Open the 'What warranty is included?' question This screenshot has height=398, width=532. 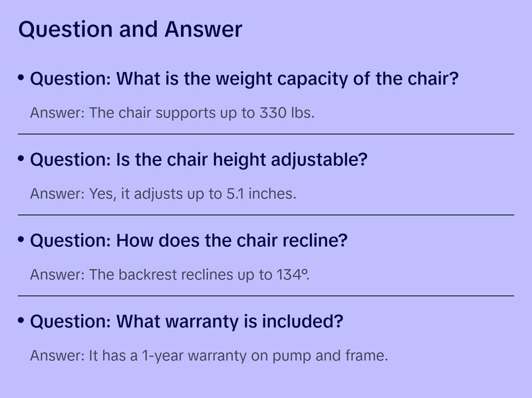point(187,322)
